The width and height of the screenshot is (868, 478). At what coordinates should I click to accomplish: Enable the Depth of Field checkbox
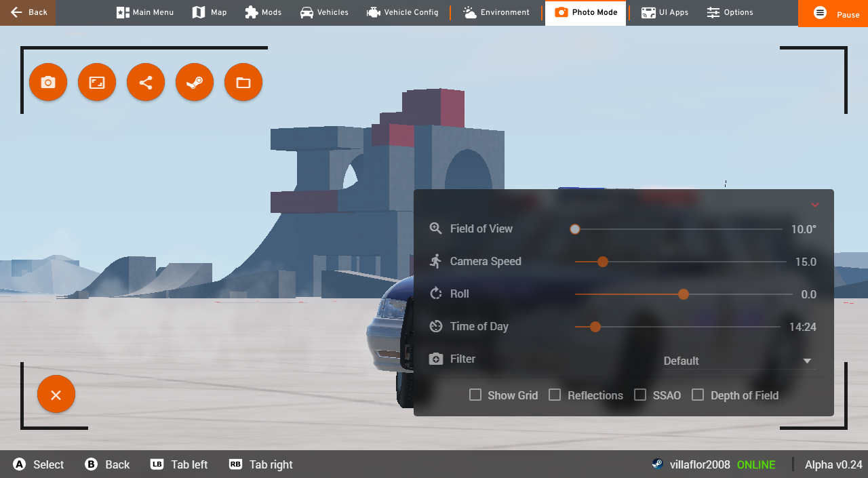(x=698, y=395)
